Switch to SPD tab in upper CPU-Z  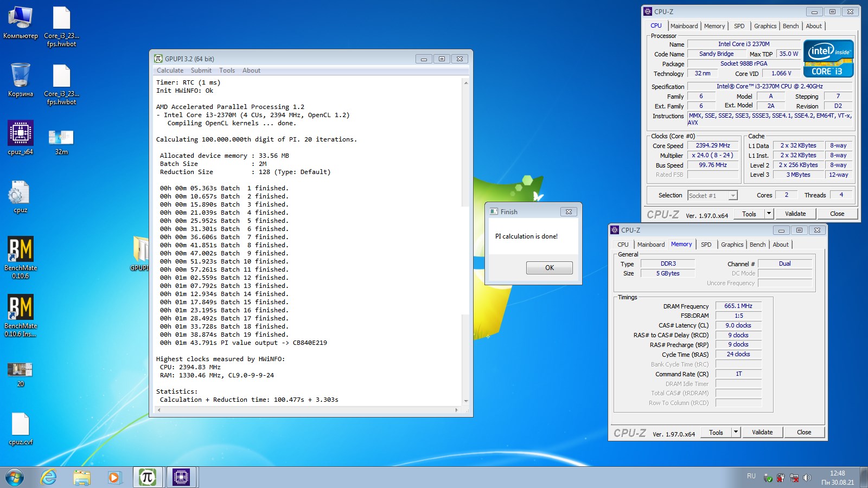pyautogui.click(x=739, y=26)
